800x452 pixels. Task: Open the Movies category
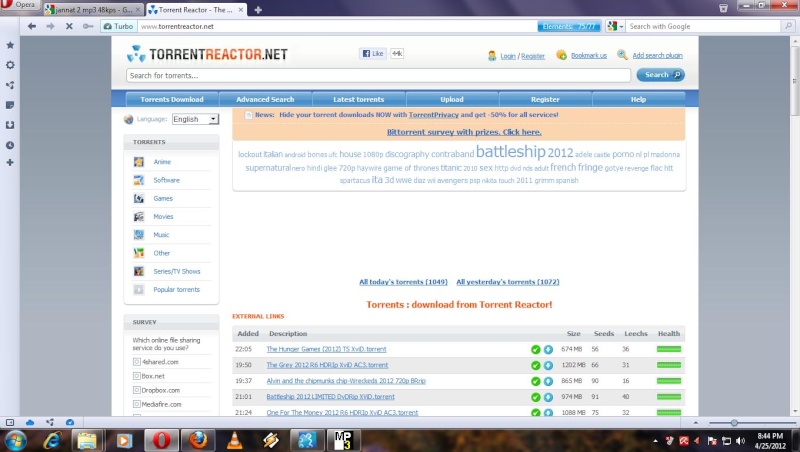point(163,217)
